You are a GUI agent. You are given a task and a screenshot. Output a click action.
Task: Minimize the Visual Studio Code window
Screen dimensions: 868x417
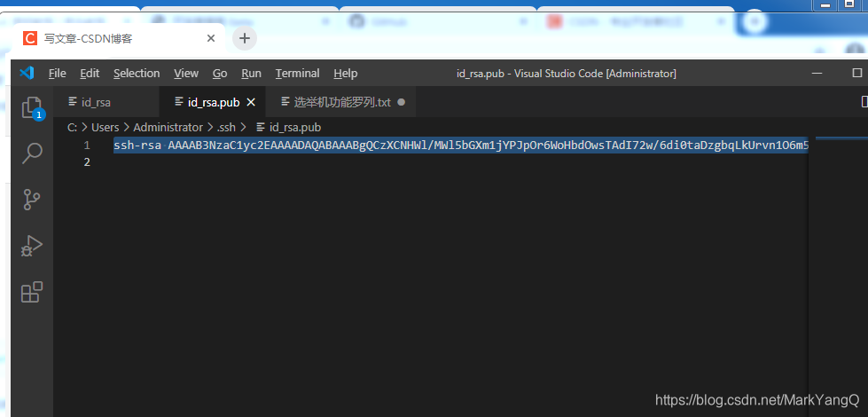pyautogui.click(x=817, y=73)
